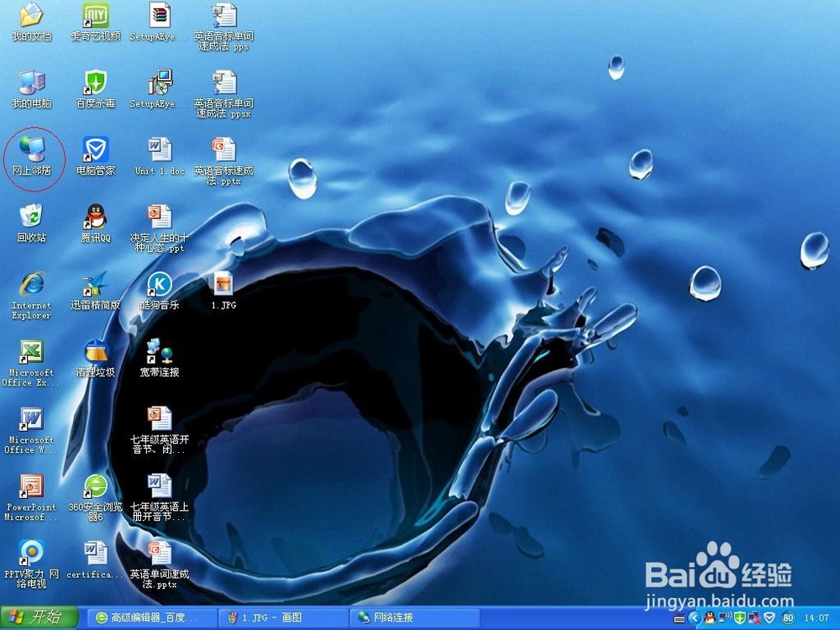Switch to 网络连接 taskbar window
Viewport: 840px width, 630px height.
(415, 617)
